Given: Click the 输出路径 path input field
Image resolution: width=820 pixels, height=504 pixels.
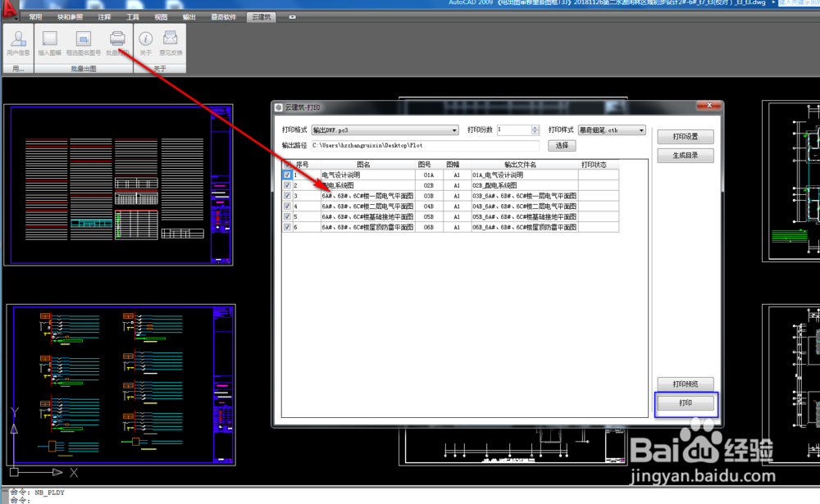Looking at the screenshot, I should (x=425, y=145).
